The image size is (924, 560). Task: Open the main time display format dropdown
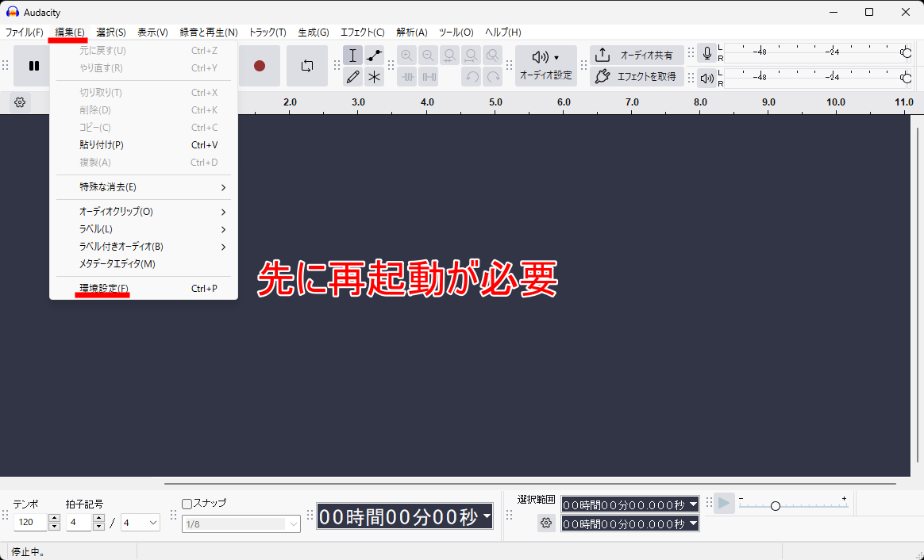(487, 516)
